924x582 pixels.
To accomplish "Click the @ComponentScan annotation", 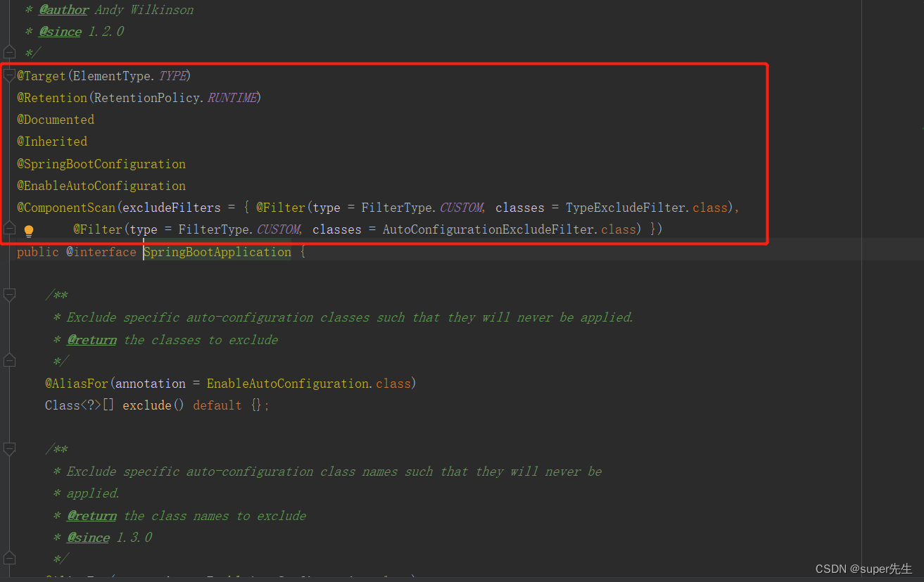I will tap(66, 208).
